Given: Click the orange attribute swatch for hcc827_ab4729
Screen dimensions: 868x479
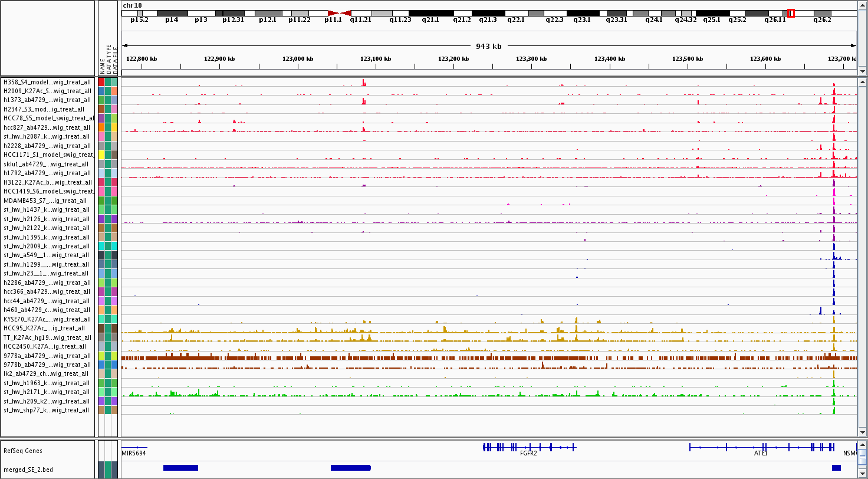Looking at the screenshot, I should coord(101,127).
